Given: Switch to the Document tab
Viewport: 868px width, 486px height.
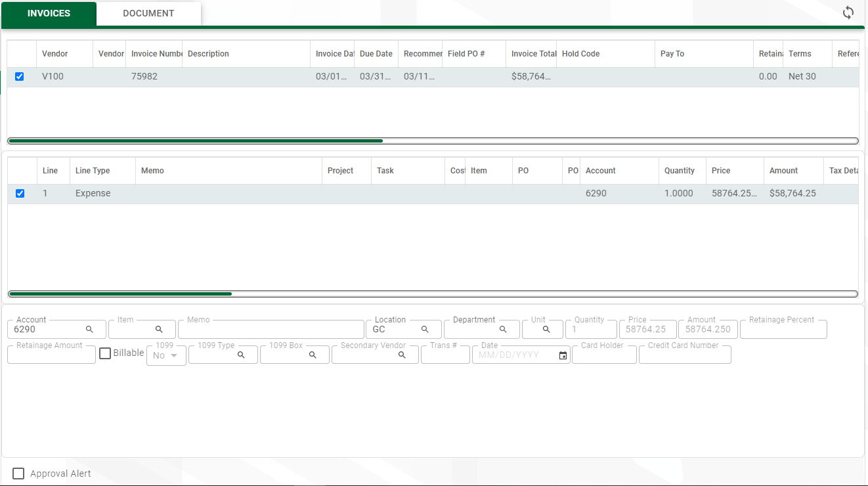Looking at the screenshot, I should 148,13.
